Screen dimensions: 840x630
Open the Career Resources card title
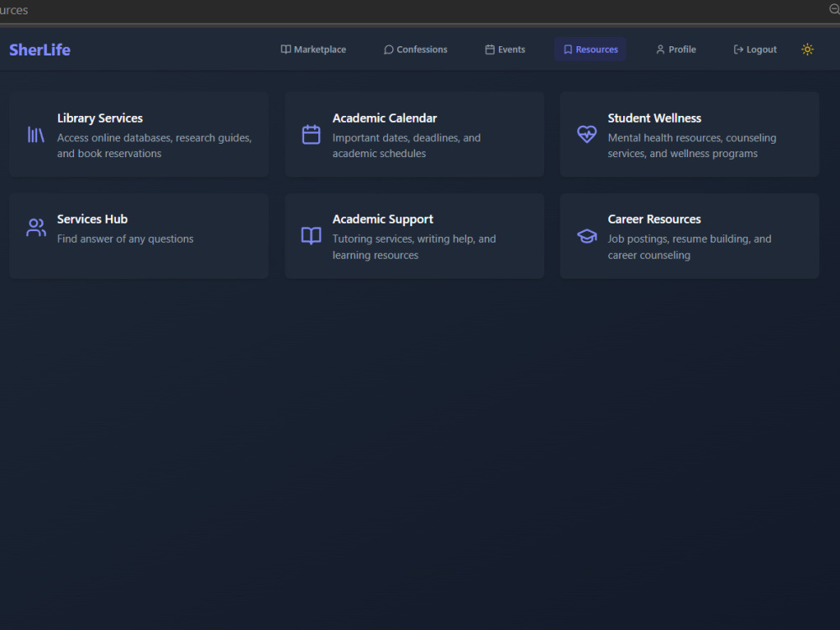654,219
